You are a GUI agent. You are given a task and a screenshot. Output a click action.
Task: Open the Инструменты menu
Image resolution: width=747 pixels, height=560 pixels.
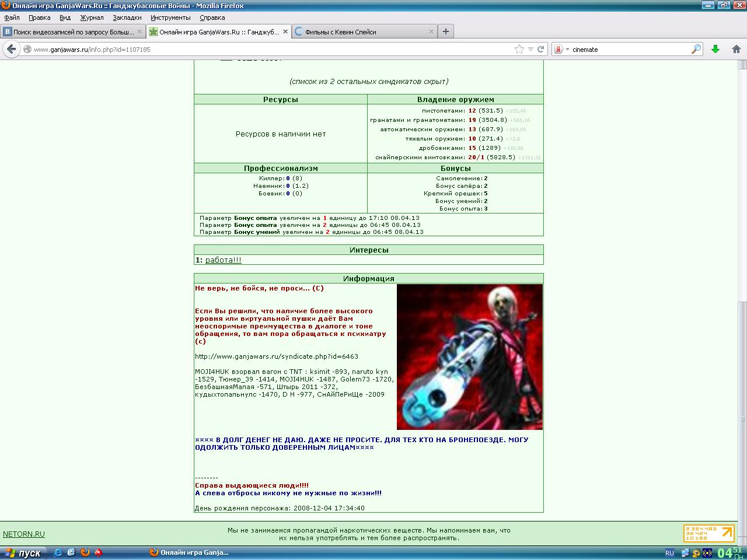click(x=170, y=17)
